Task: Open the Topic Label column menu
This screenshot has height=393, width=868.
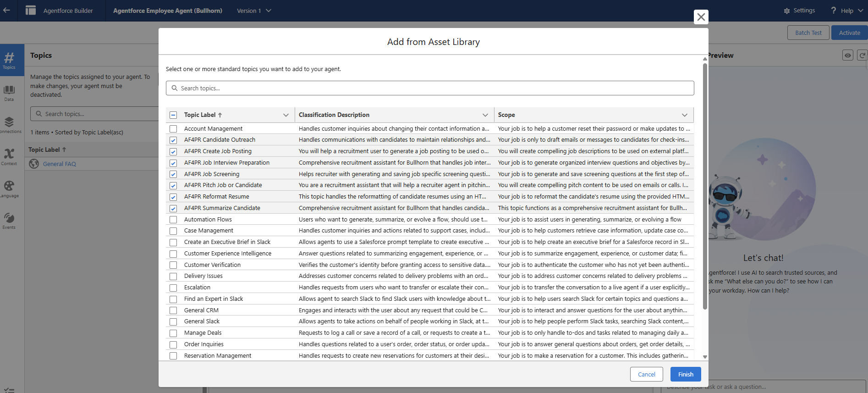Action: pyautogui.click(x=286, y=115)
